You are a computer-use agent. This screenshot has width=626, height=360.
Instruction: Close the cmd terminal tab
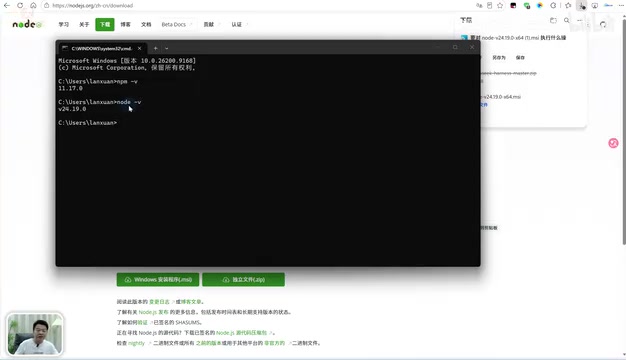click(139, 48)
